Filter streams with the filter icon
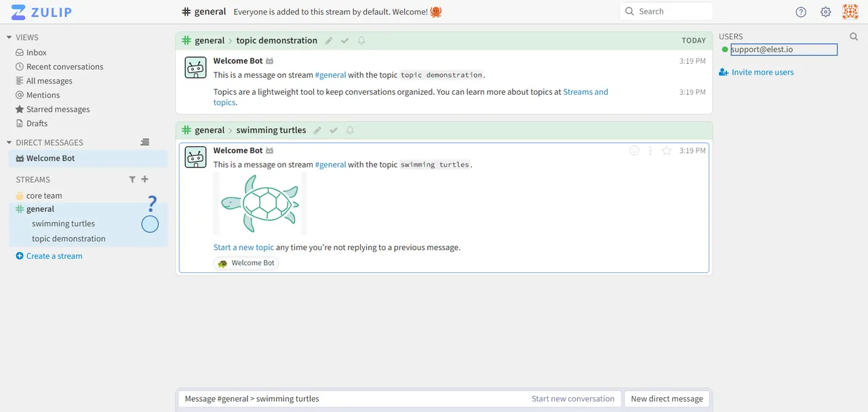The width and height of the screenshot is (868, 412). pyautogui.click(x=132, y=180)
